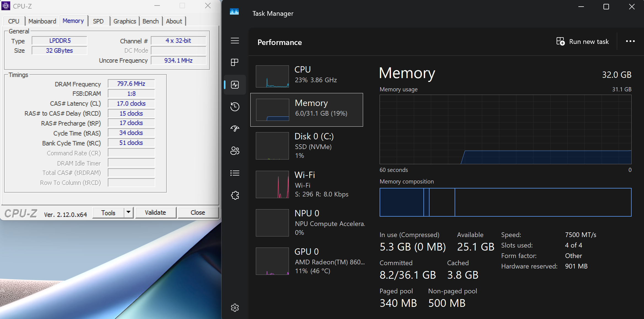Image resolution: width=644 pixels, height=319 pixels.
Task: Maximize the Task Manager window
Action: pyautogui.click(x=606, y=7)
